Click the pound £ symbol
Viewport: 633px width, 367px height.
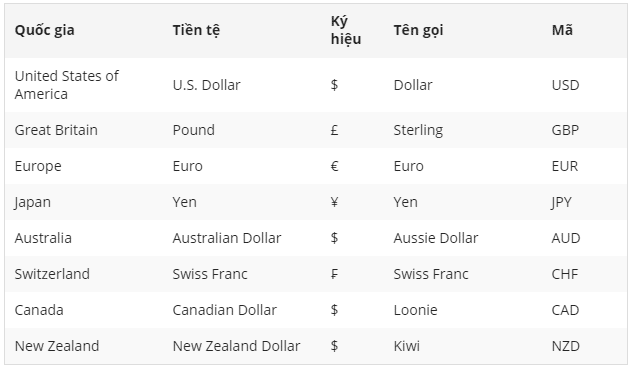pyautogui.click(x=334, y=130)
